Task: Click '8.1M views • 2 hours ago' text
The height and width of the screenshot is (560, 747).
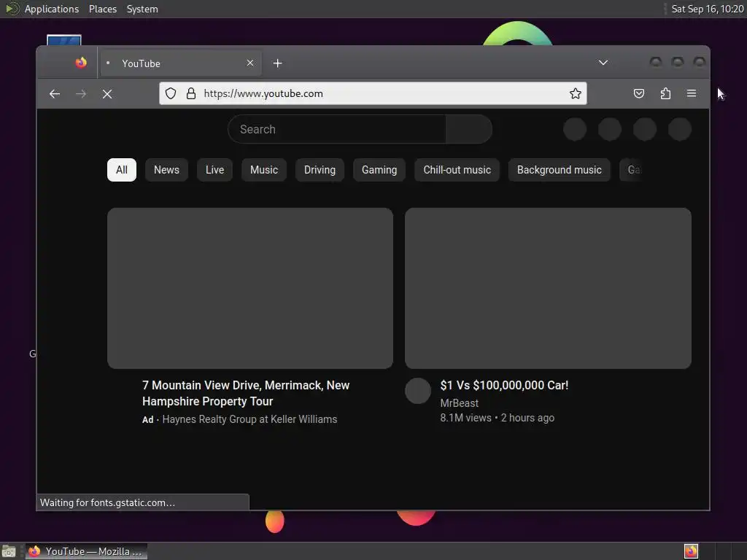Action: [x=497, y=418]
